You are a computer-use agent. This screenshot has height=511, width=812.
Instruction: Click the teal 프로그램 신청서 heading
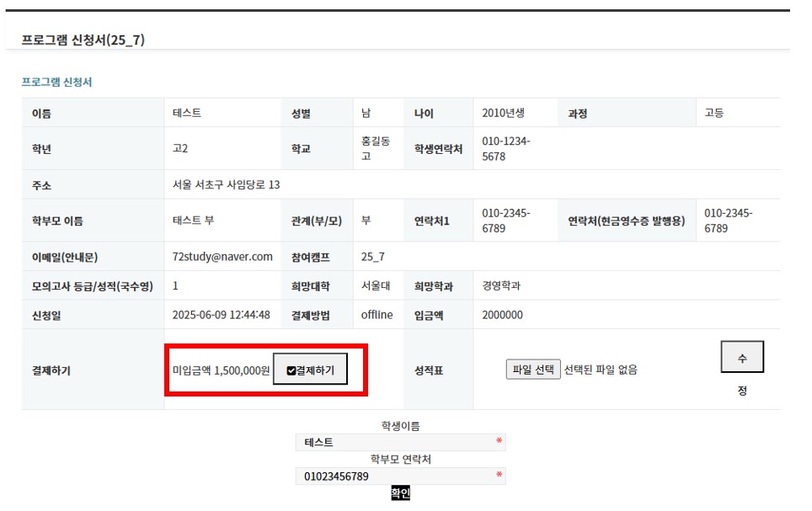tap(56, 82)
